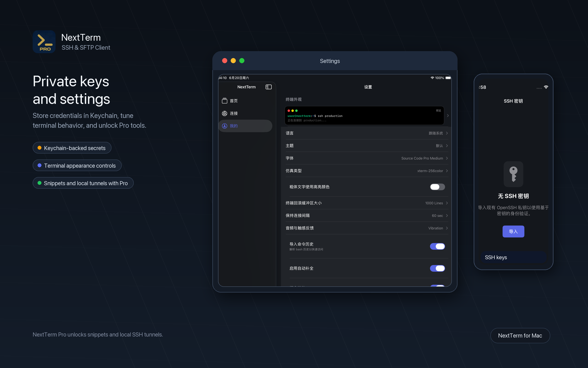Click the 终端外观 section header
Screen dimensions: 588x368
(294, 99)
